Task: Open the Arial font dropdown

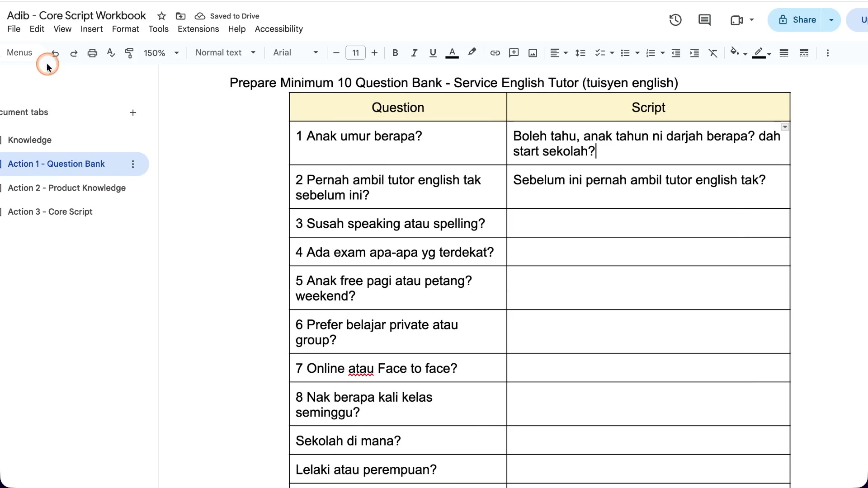Action: [296, 53]
